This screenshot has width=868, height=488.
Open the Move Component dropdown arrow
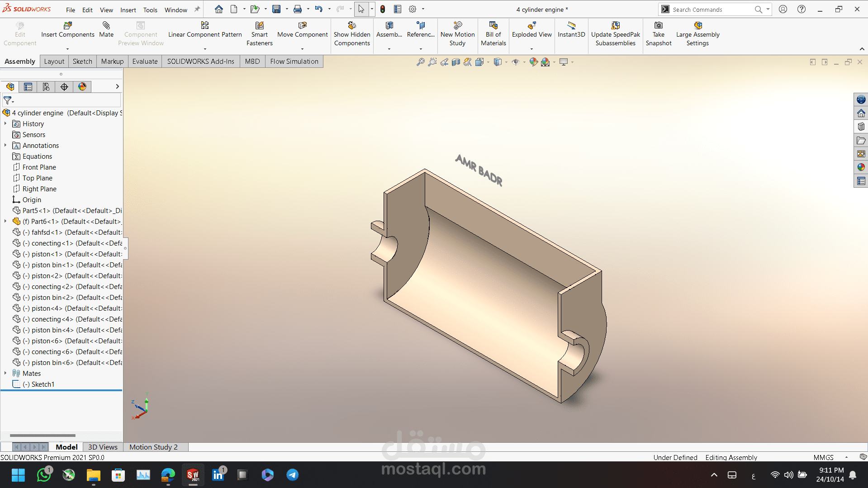tap(302, 49)
